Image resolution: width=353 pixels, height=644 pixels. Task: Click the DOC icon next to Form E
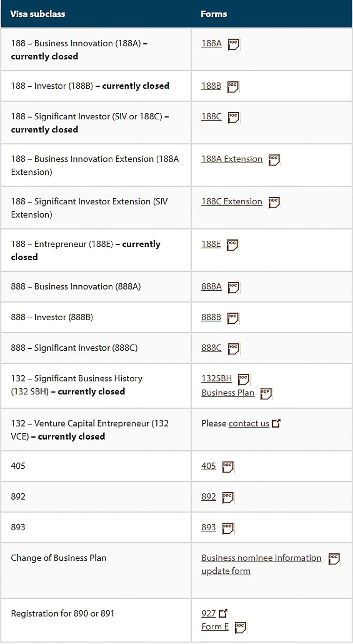coord(240,628)
